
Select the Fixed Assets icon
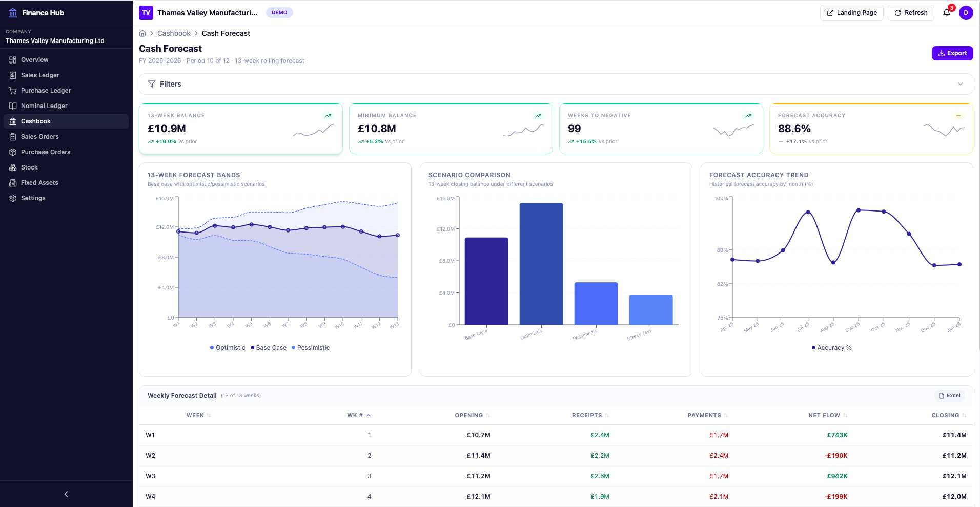[12, 183]
